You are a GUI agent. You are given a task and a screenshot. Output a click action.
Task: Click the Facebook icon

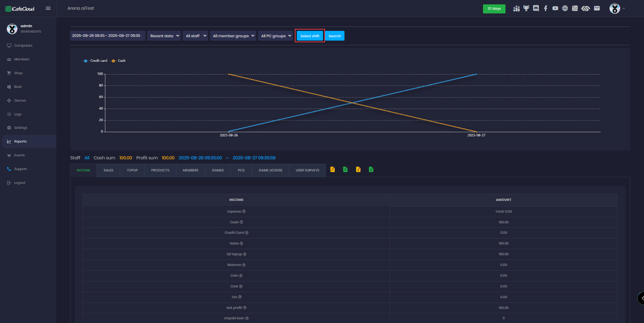tap(546, 8)
